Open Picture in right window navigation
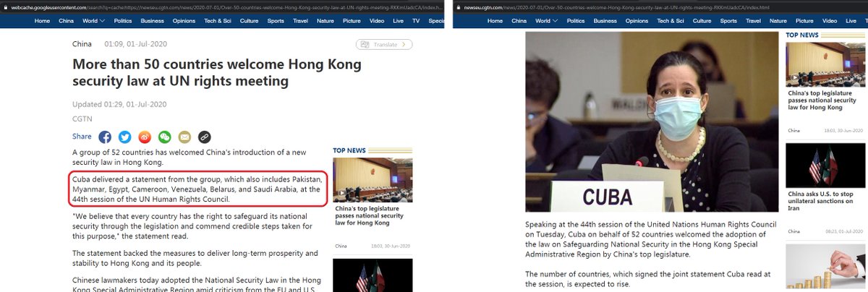 [806, 21]
